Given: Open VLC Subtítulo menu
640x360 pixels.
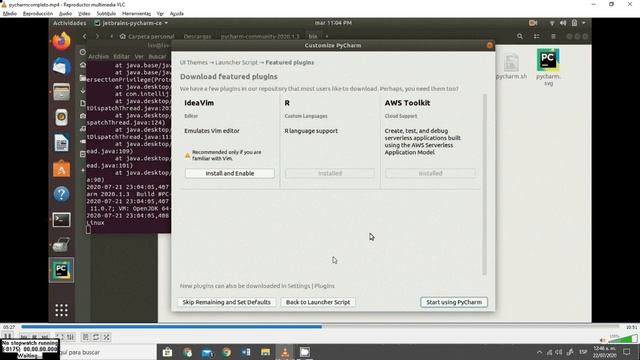Looking at the screenshot, I should pos(106,13).
